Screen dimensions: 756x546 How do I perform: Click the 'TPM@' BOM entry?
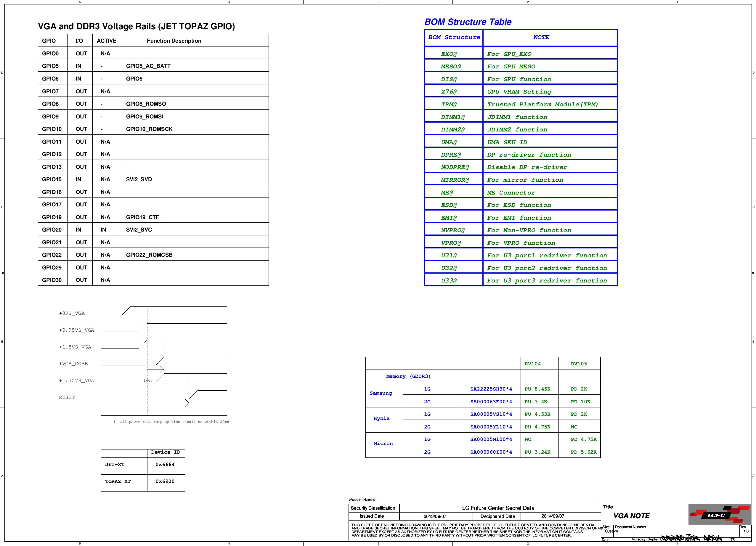449,104
